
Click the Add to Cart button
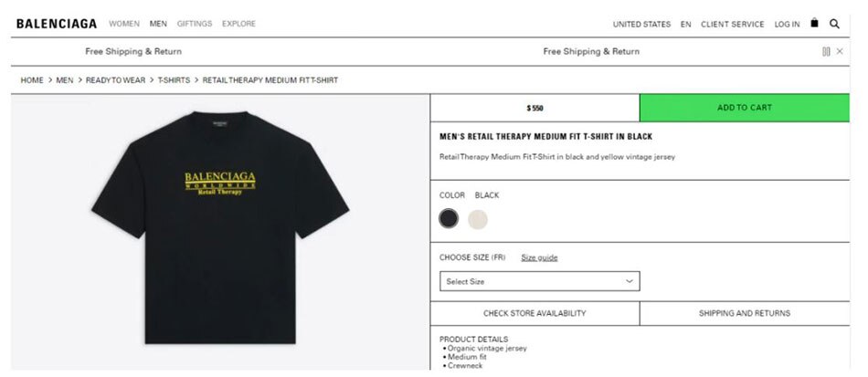tap(745, 108)
